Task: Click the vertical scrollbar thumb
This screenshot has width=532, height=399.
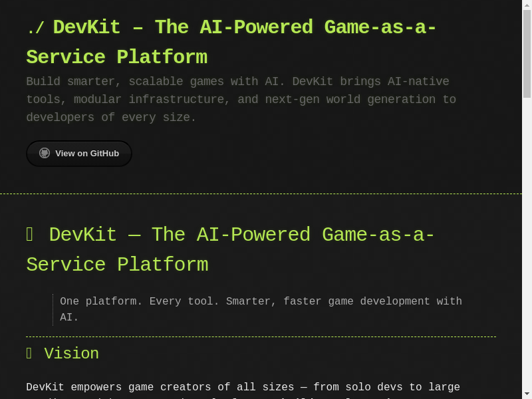Action: pyautogui.click(x=527, y=53)
